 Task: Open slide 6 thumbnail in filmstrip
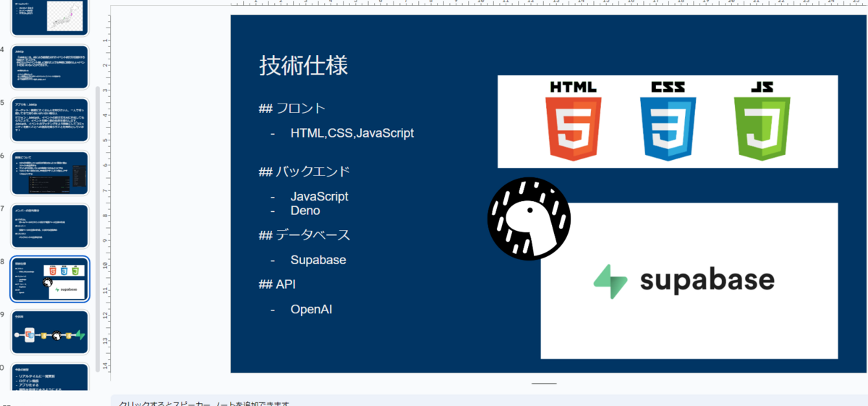coord(49,174)
